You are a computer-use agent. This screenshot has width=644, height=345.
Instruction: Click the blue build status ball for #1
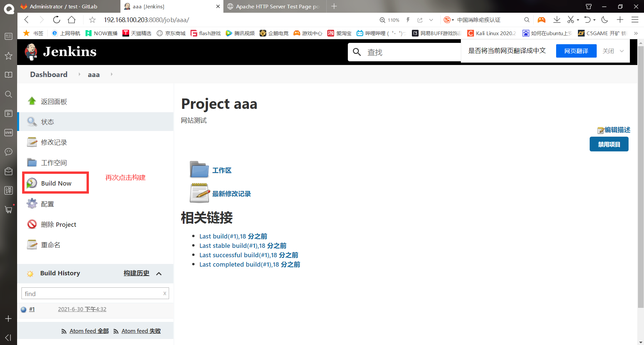(23, 309)
